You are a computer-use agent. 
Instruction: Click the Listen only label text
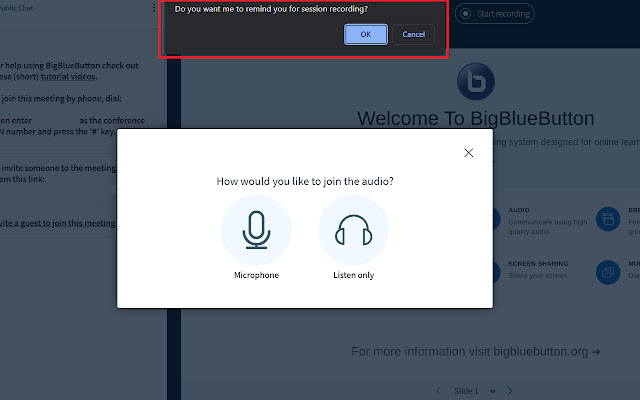(353, 275)
